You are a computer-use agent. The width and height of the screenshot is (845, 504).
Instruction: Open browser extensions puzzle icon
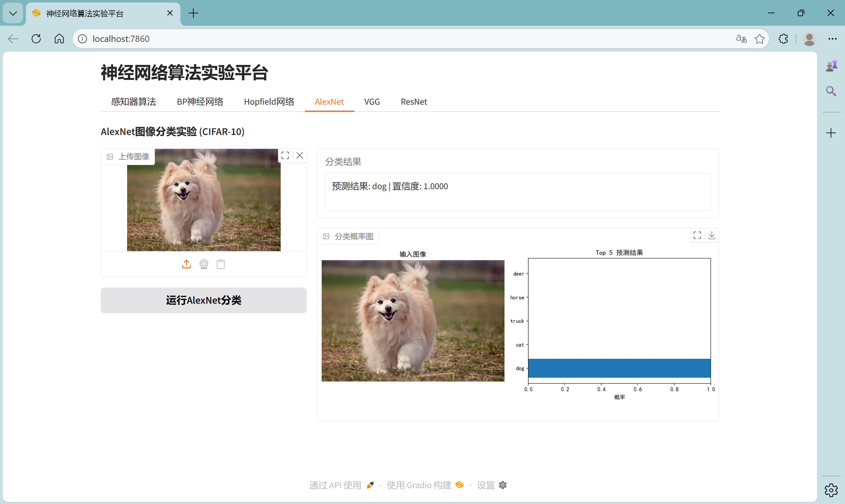tap(783, 39)
